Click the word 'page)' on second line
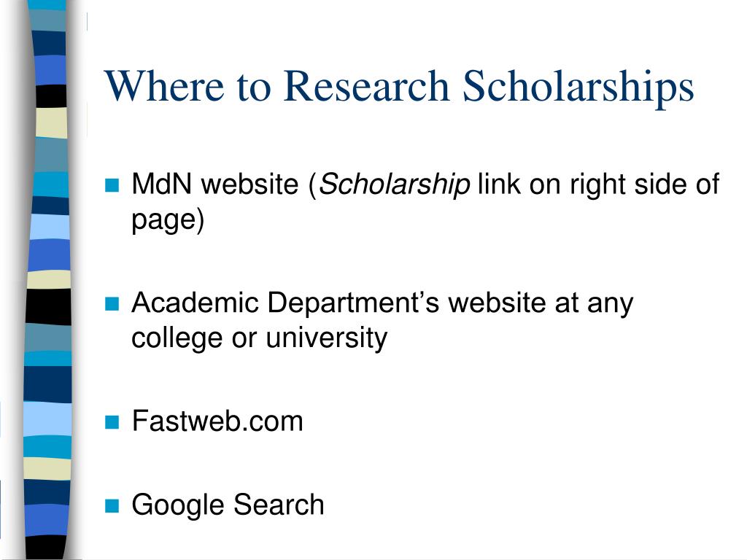747x560 pixels. click(x=168, y=222)
